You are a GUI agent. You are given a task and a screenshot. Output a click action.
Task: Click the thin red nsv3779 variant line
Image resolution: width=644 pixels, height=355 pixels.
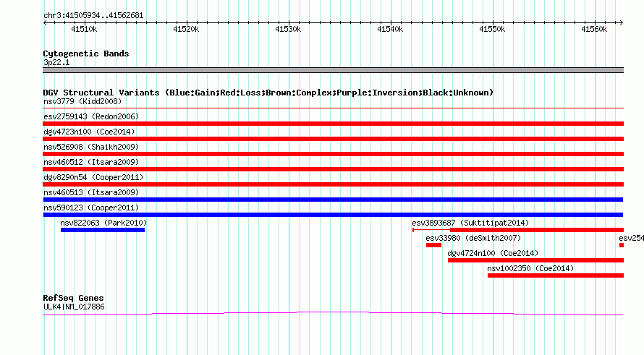coord(333,108)
